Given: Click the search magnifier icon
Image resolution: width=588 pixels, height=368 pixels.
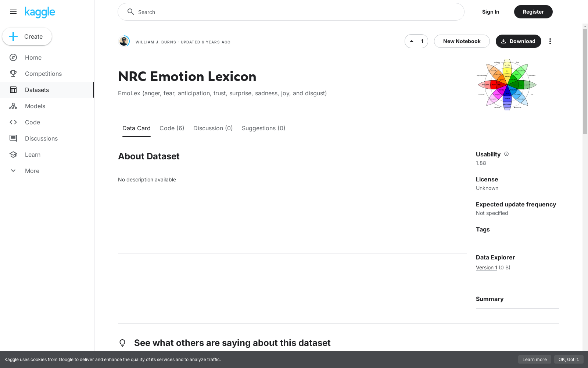Looking at the screenshot, I should (x=130, y=12).
